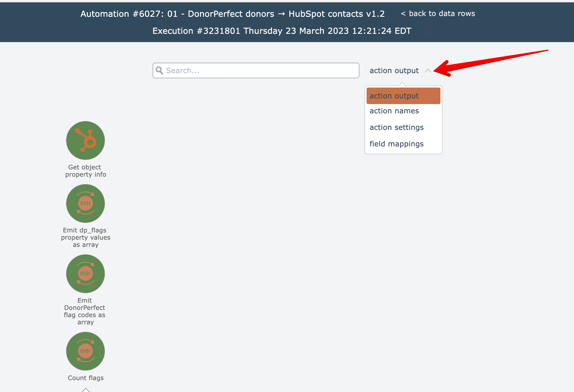Click the faint refresh icon beside execution time

pos(428,31)
